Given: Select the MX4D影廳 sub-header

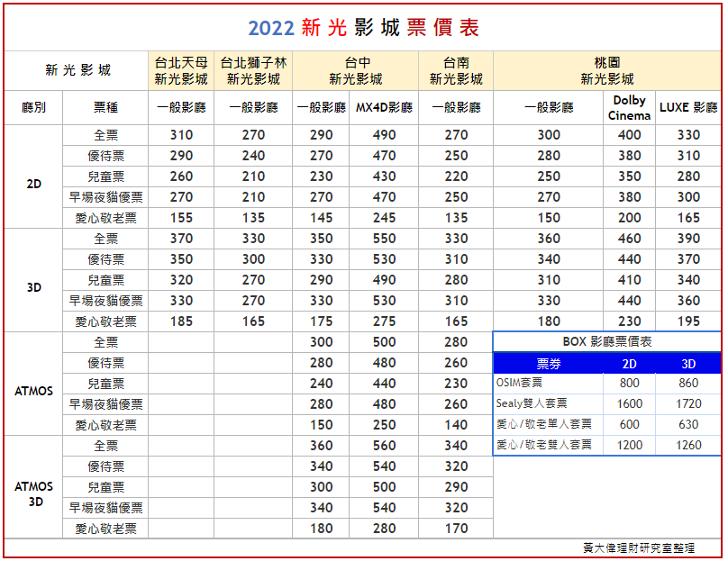Looking at the screenshot, I should point(384,108).
